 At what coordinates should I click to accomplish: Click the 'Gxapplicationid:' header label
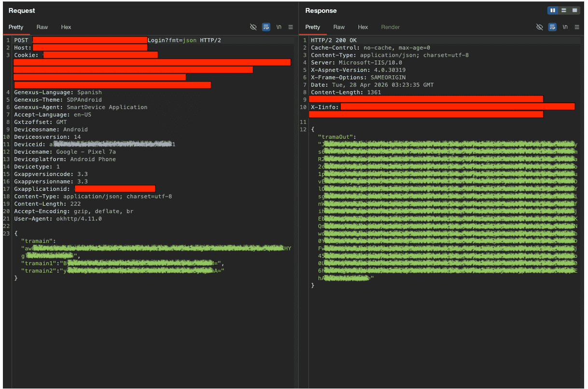pos(42,189)
